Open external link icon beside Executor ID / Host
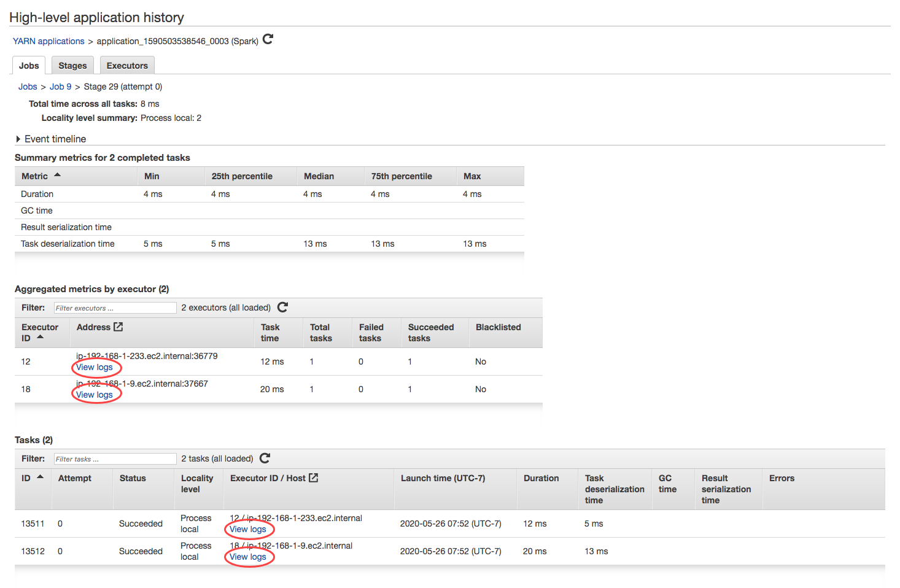The image size is (900, 588). pyautogui.click(x=313, y=478)
